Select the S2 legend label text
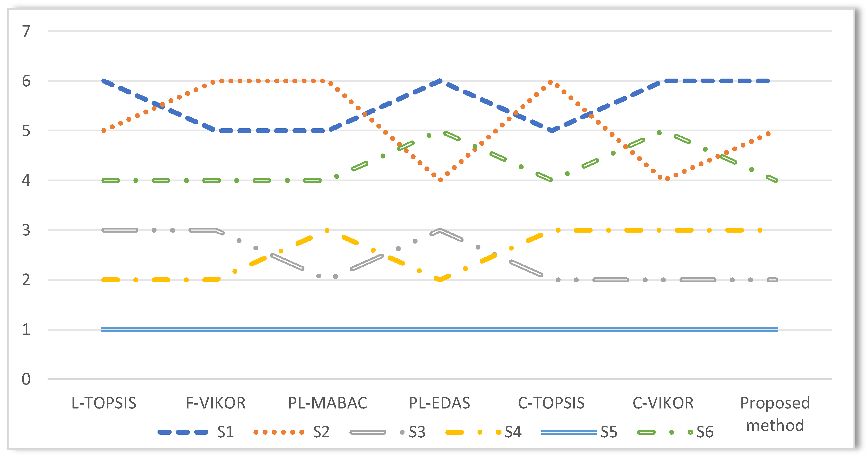This screenshot has height=460, width=868. pos(321,432)
